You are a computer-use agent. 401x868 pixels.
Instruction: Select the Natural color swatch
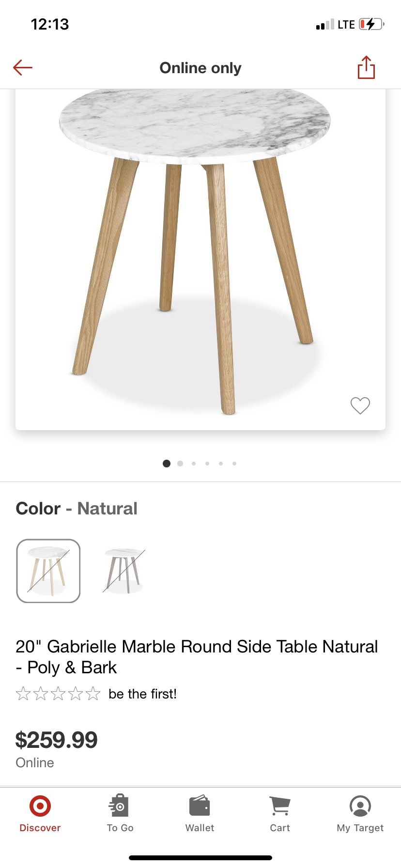click(x=48, y=571)
